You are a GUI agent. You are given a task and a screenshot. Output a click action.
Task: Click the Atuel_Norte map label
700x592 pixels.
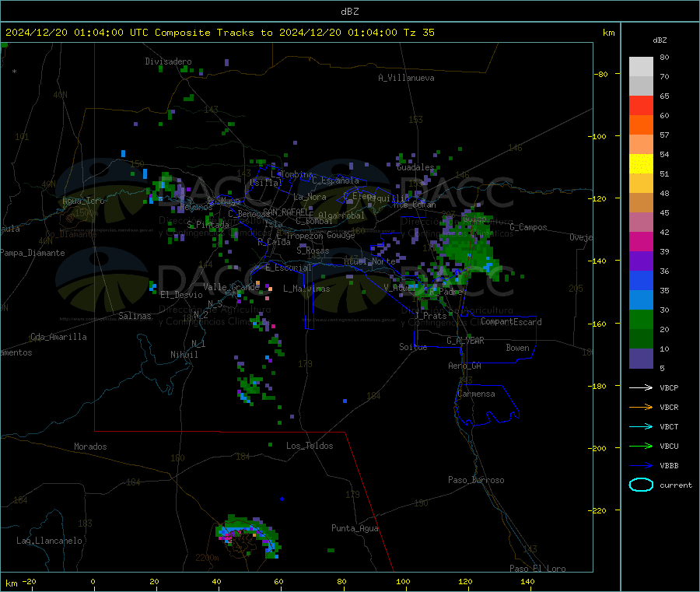pyautogui.click(x=369, y=261)
